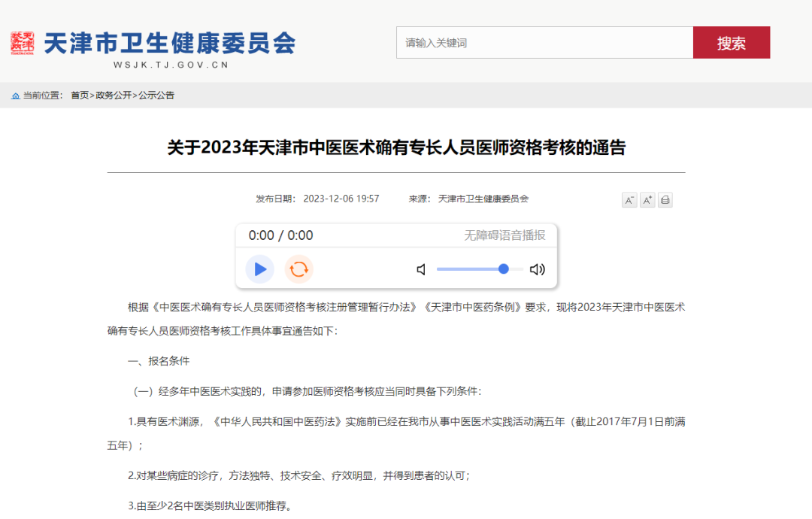Click the red seal logo icon

click(x=23, y=43)
